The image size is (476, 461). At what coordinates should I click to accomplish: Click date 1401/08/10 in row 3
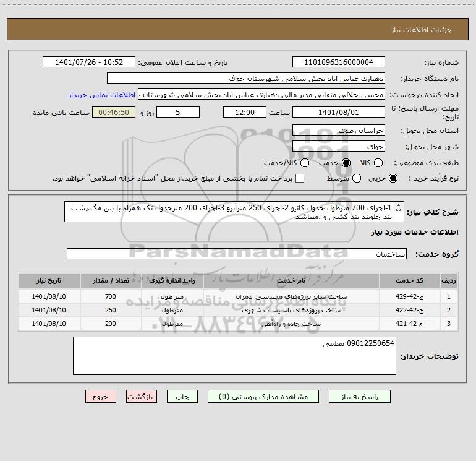point(49,324)
